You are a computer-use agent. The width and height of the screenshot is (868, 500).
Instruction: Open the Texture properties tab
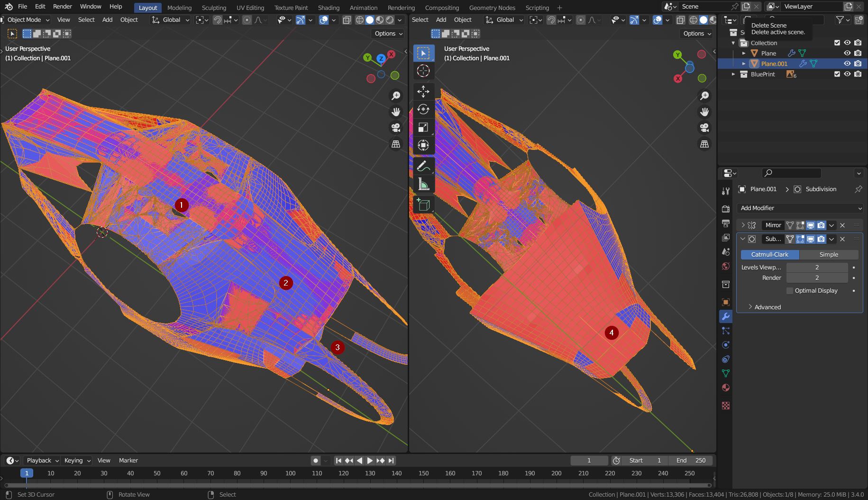725,406
